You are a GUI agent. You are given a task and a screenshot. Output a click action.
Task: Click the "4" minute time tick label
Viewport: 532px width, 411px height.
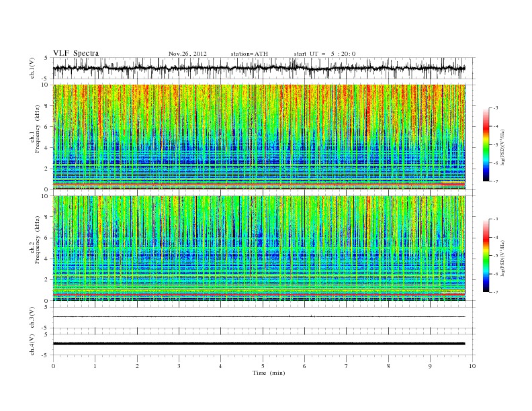point(220,366)
